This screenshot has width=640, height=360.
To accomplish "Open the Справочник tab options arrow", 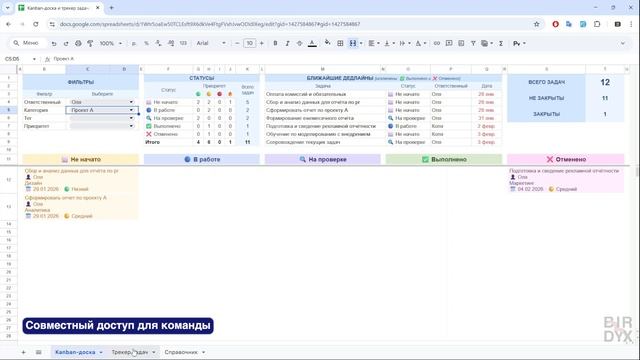I will [x=203, y=352].
